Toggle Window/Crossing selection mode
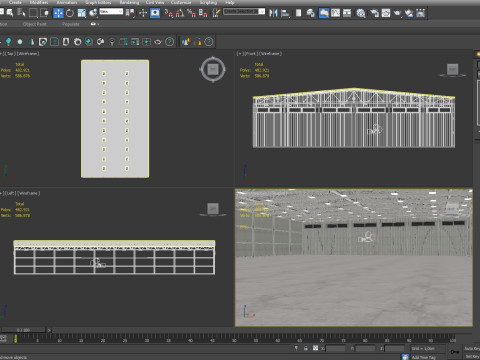 click(45, 13)
